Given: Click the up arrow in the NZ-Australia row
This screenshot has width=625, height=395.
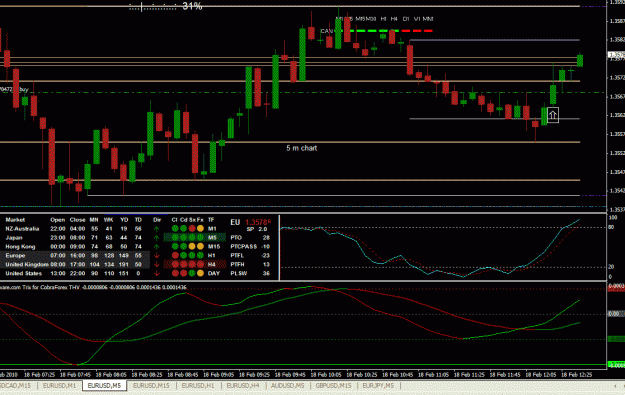Looking at the screenshot, I should [156, 229].
